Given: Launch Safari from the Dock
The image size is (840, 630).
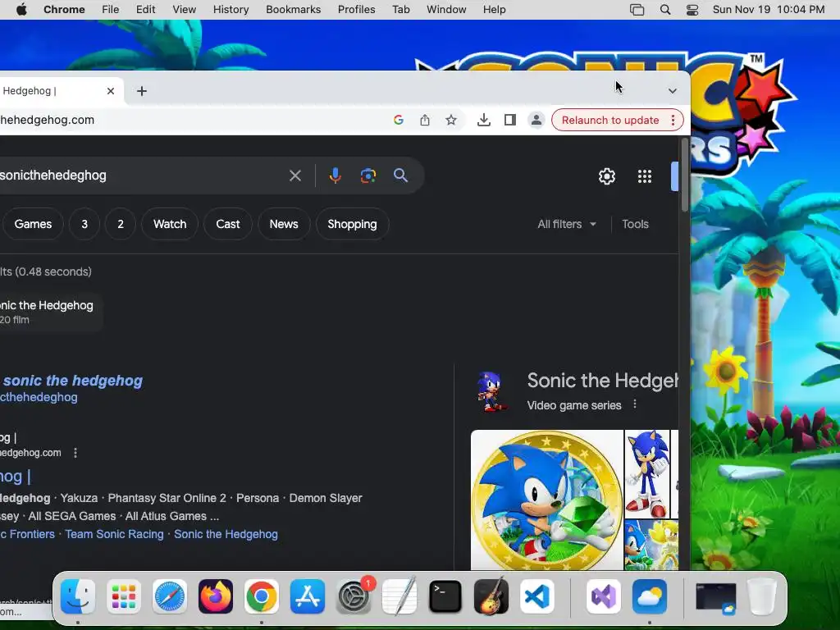Looking at the screenshot, I should point(170,596).
